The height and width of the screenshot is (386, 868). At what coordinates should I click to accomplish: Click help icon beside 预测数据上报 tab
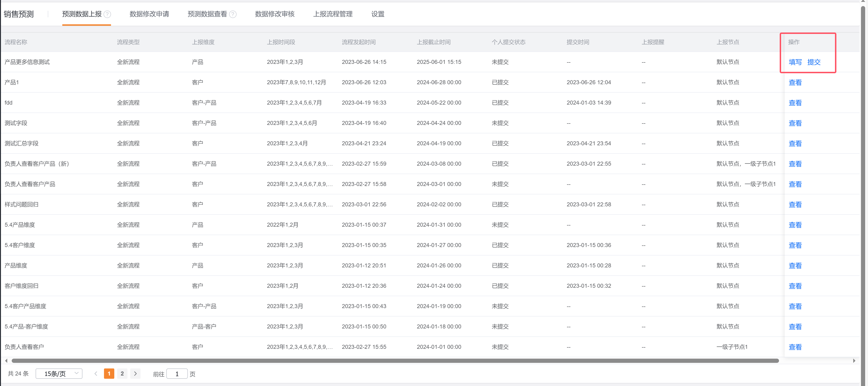click(107, 14)
